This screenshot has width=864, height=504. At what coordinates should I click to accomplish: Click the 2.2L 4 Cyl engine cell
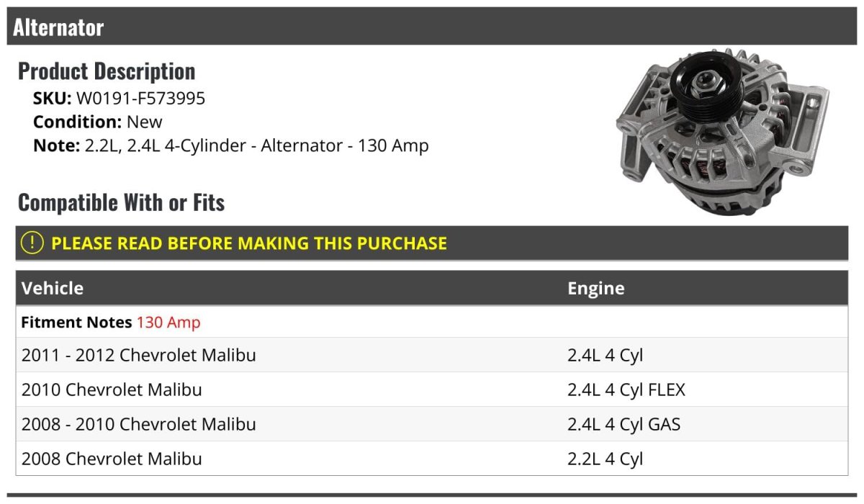point(605,459)
